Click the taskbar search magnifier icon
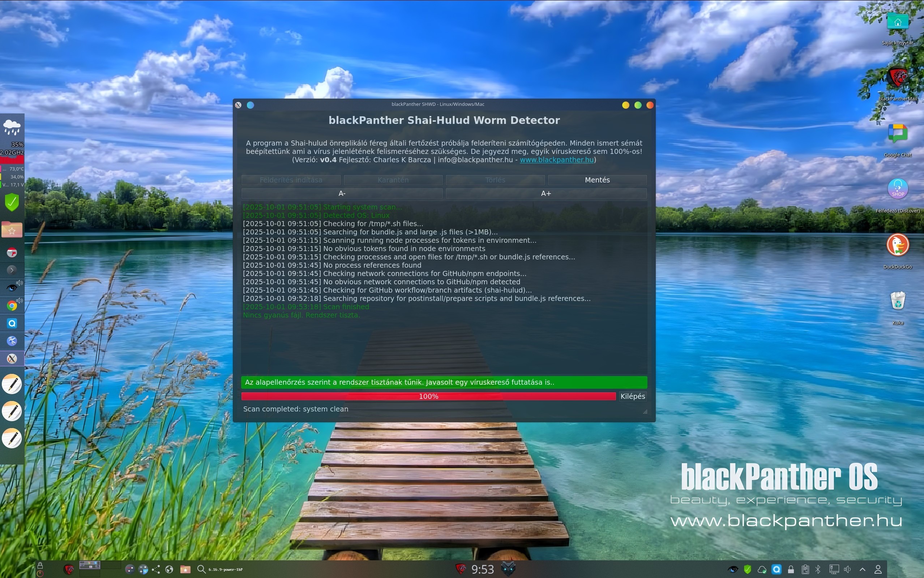 201,569
